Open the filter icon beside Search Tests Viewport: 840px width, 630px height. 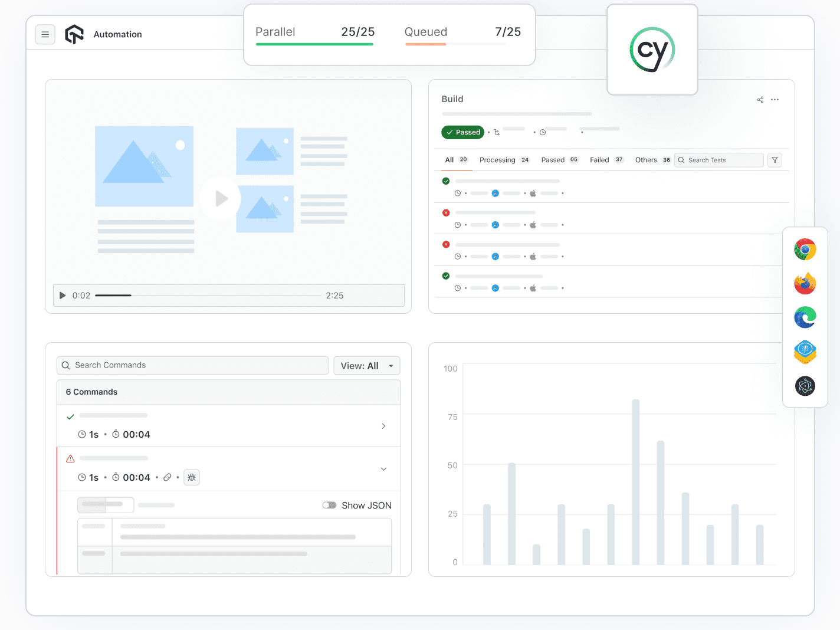pyautogui.click(x=775, y=160)
